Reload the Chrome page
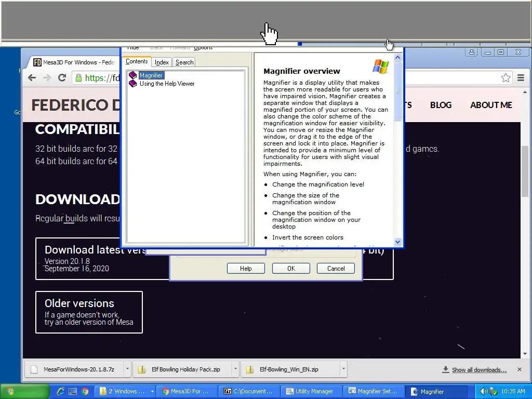The image size is (532, 399). (62, 78)
